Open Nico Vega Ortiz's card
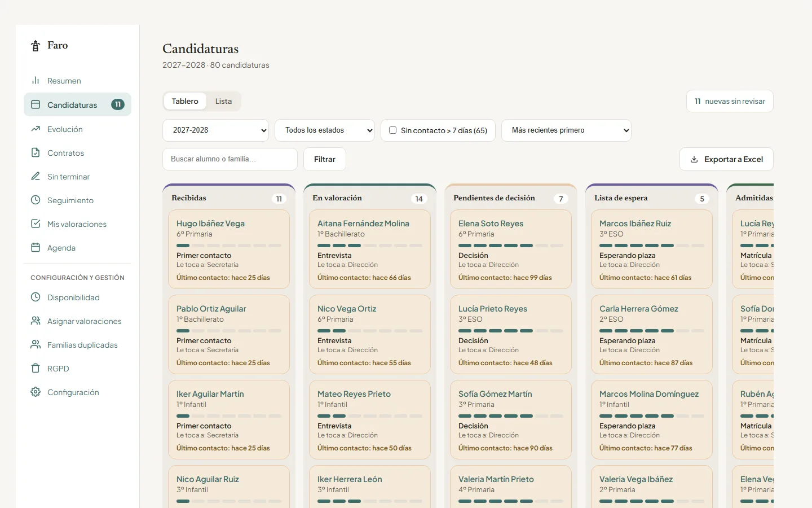The width and height of the screenshot is (812, 508). (370, 335)
